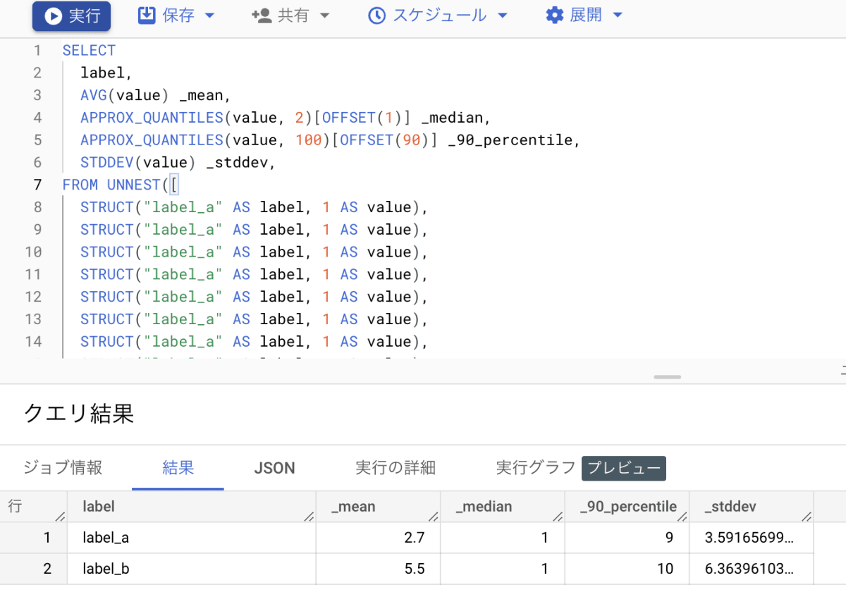Screen dimensions: 846x616
Task: Select the 結果 tab
Action: point(178,468)
